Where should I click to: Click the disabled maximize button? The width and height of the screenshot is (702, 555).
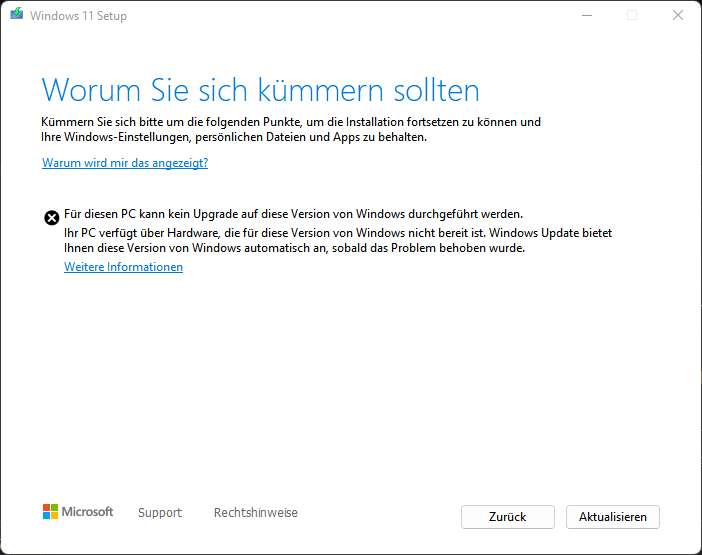coord(632,16)
